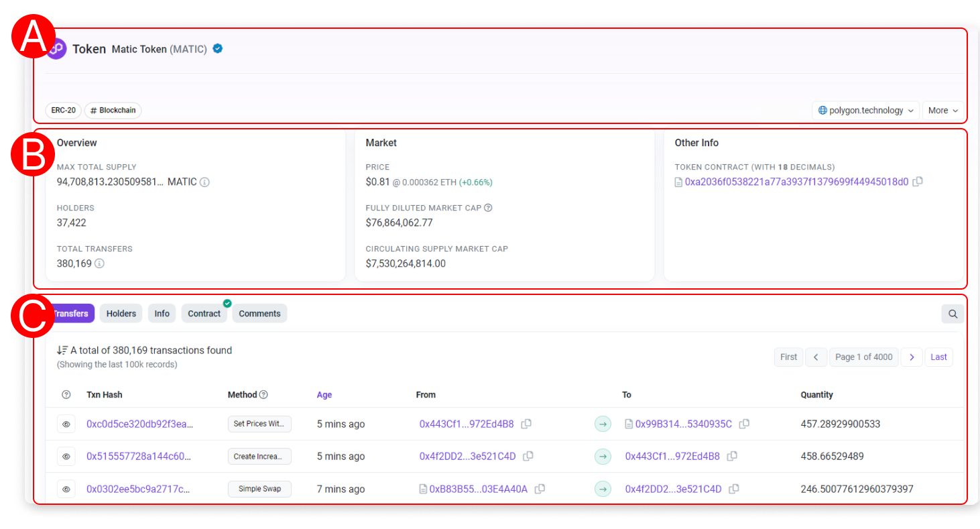
Task: Click info icon beside Total Transfers count
Action: [x=99, y=263]
